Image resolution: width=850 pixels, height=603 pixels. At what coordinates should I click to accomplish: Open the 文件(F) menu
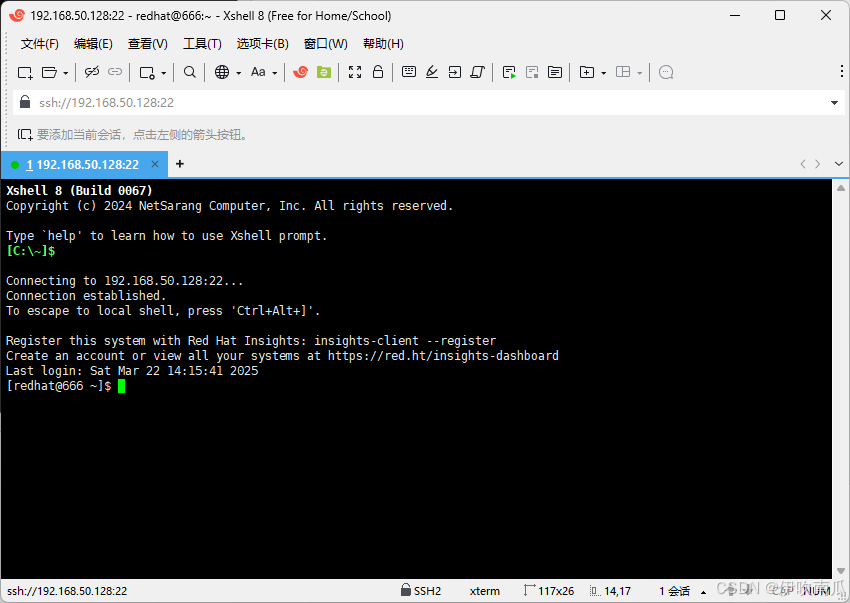40,44
